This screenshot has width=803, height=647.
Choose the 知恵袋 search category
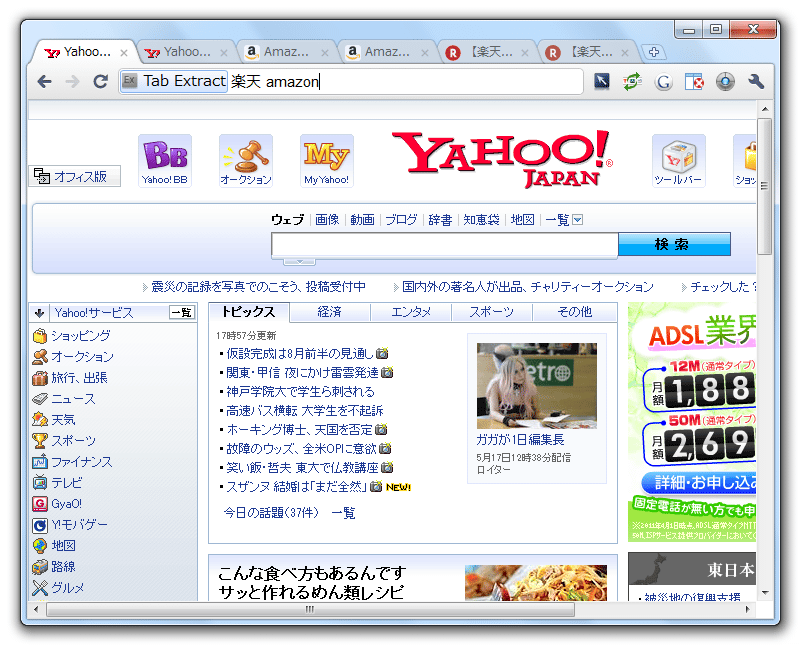pyautogui.click(x=481, y=220)
